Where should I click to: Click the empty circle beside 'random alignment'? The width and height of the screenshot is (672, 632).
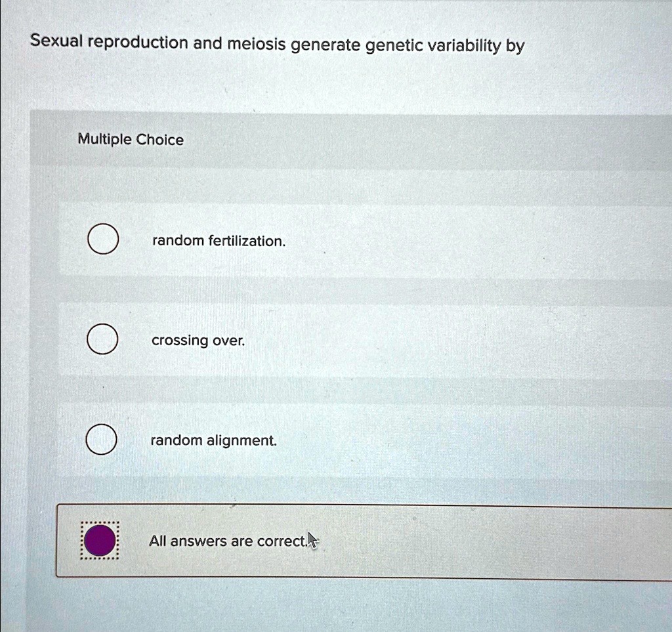tap(102, 440)
